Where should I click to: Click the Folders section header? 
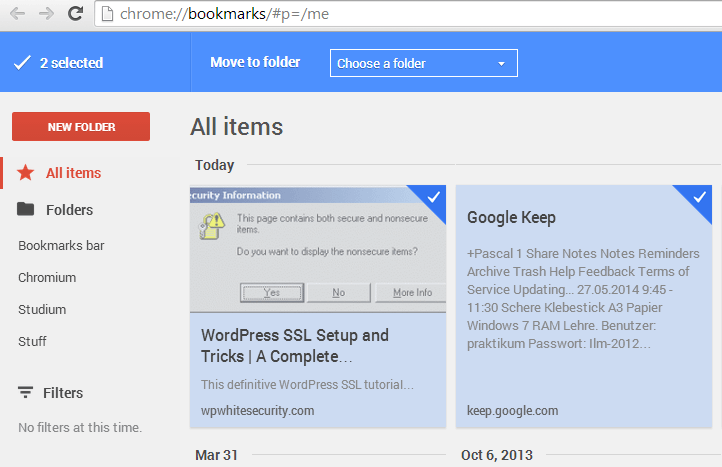(x=69, y=210)
